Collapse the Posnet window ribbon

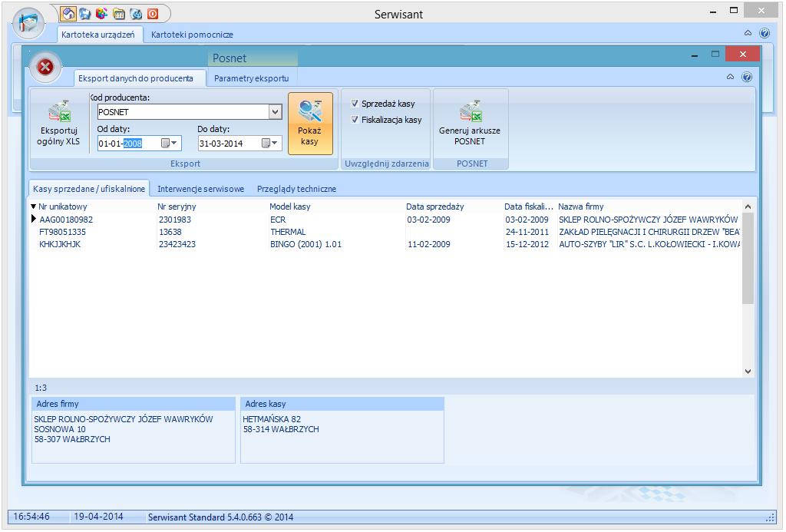point(731,77)
